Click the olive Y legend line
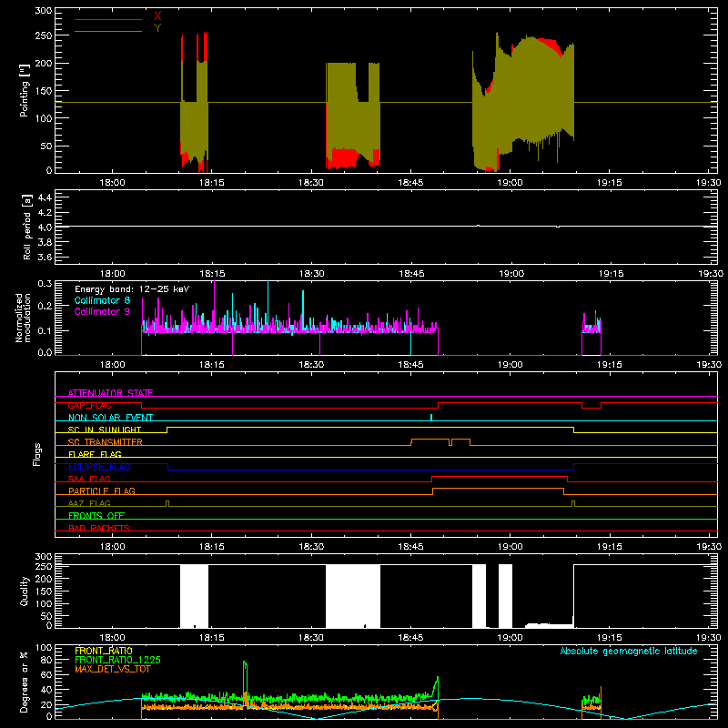728x728 pixels. click(108, 32)
